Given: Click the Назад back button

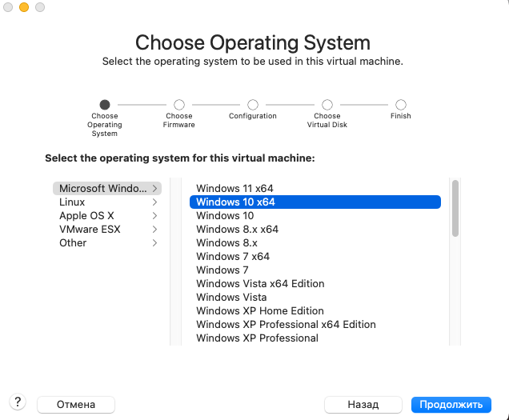Looking at the screenshot, I should pos(363,405).
